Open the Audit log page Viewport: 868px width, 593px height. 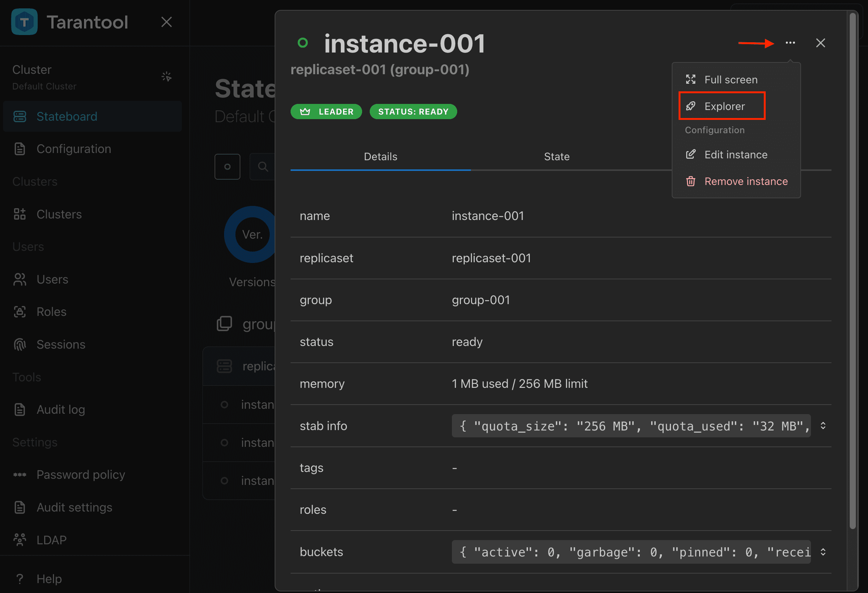pos(92,410)
